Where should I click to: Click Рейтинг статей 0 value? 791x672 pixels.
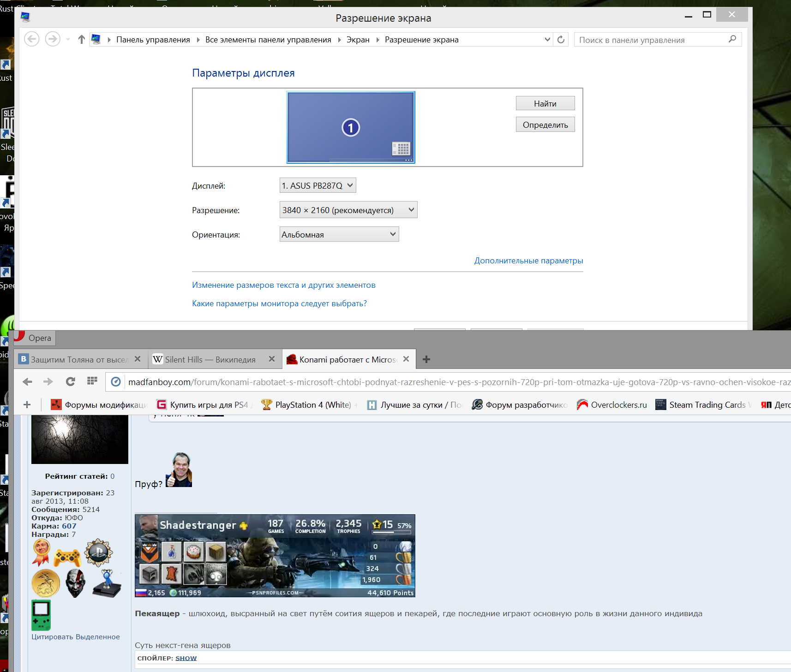click(x=112, y=476)
